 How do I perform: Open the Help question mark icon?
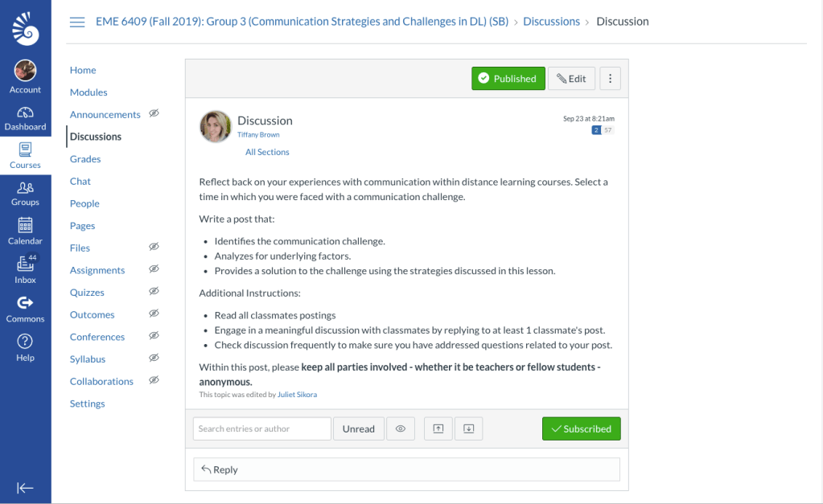tap(25, 346)
